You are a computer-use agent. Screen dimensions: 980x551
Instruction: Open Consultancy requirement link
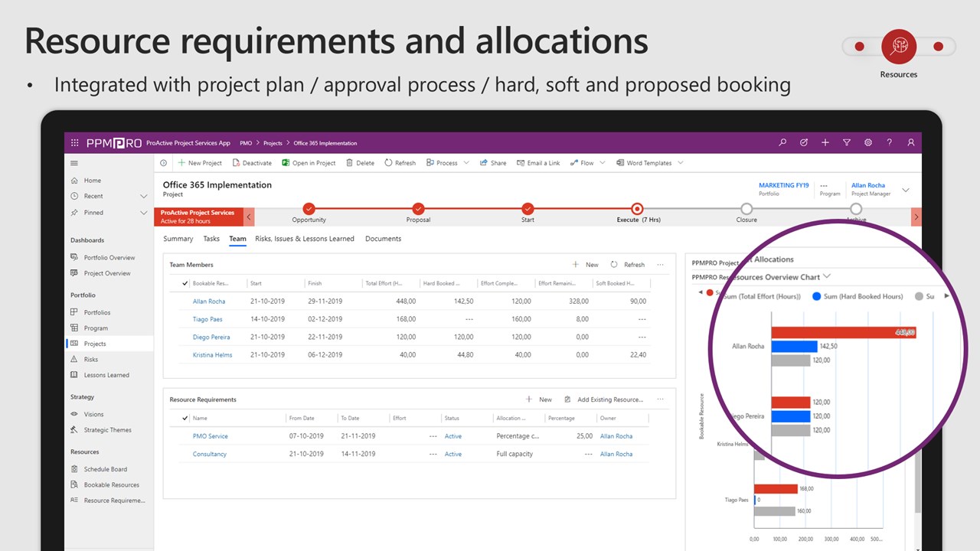(x=210, y=454)
